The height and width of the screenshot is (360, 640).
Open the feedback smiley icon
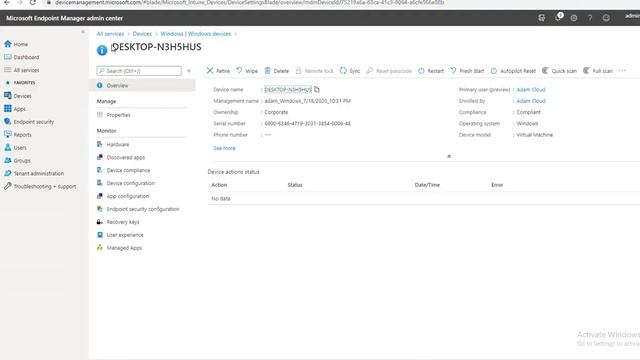tap(606, 18)
